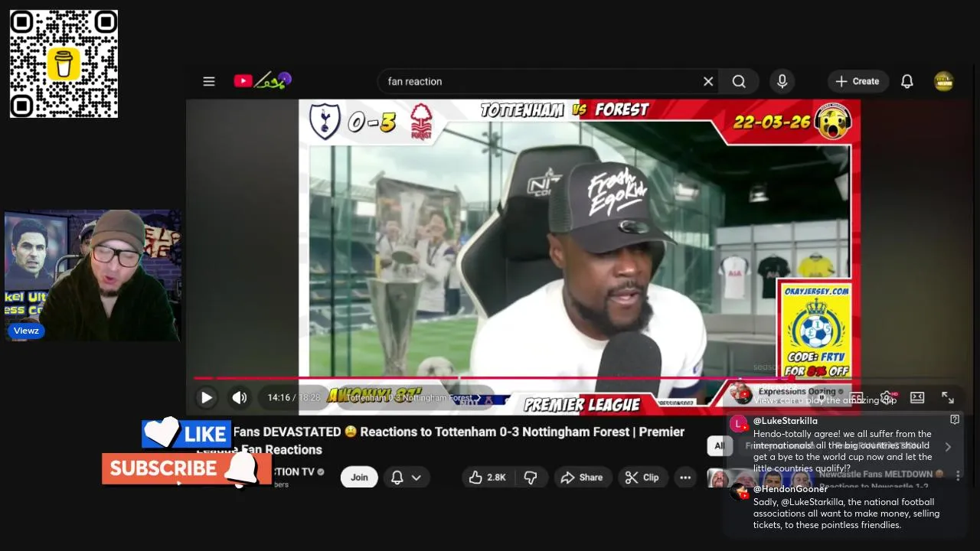Open the account avatar menu
980x551 pixels.
coord(944,81)
